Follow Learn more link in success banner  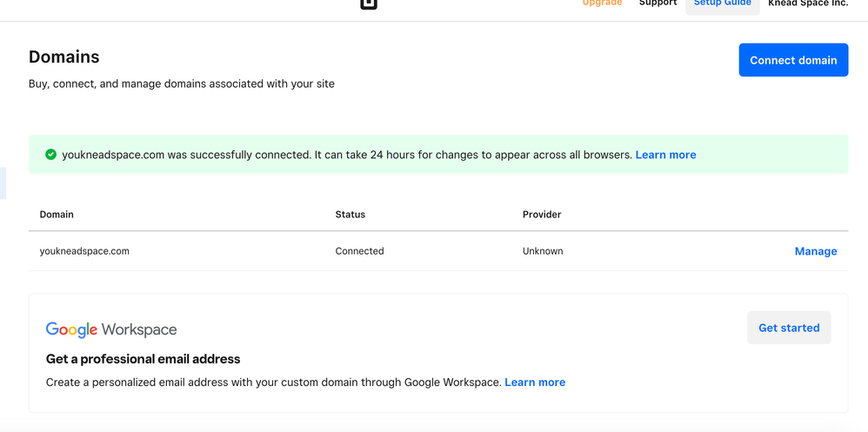(x=665, y=155)
